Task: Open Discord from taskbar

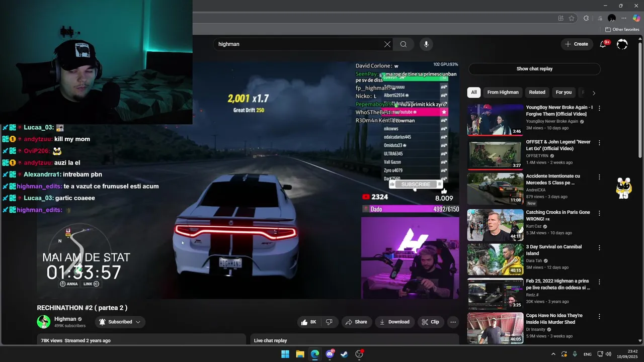Action: (330, 354)
